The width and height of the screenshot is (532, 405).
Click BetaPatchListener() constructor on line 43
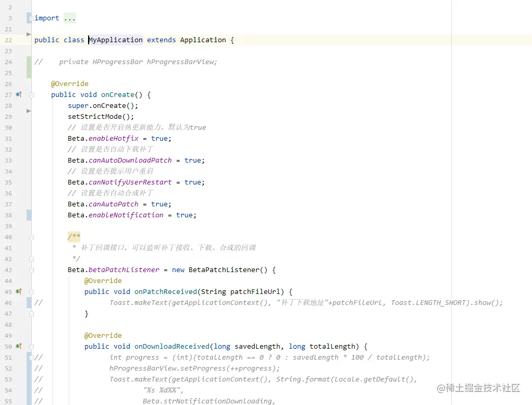click(228, 269)
